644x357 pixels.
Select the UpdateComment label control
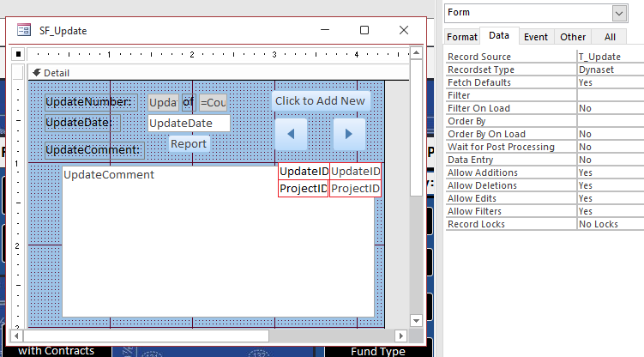[x=94, y=150]
